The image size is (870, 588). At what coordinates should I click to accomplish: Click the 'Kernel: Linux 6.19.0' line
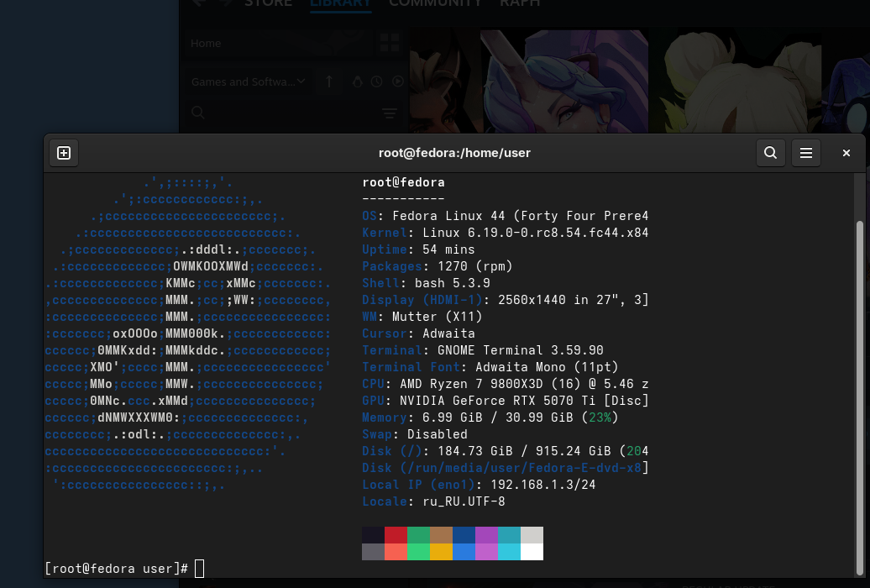pos(505,232)
